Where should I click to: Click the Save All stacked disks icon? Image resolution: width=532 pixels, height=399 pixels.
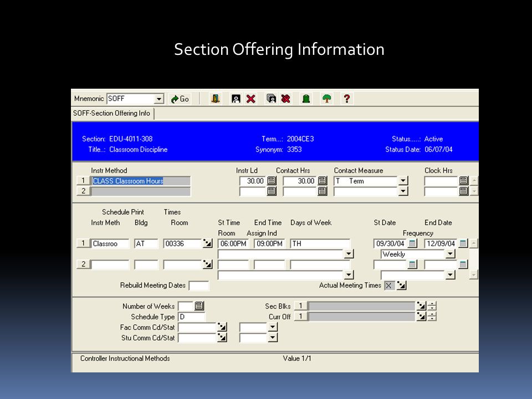coord(271,99)
